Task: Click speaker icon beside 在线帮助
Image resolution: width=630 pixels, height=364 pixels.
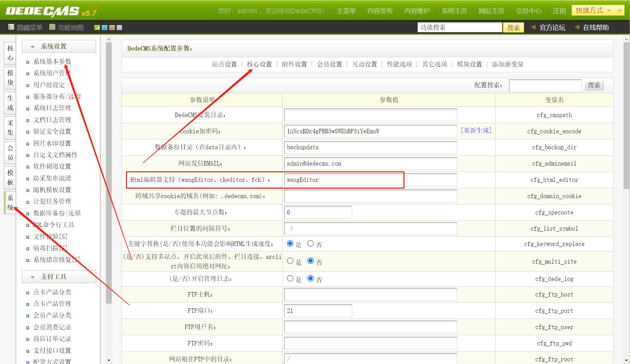Action: pyautogui.click(x=577, y=27)
